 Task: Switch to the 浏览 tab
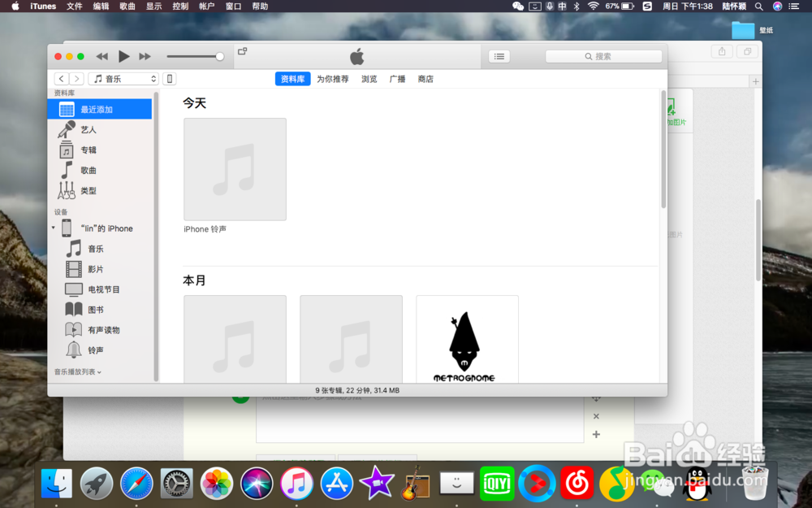[x=369, y=79]
